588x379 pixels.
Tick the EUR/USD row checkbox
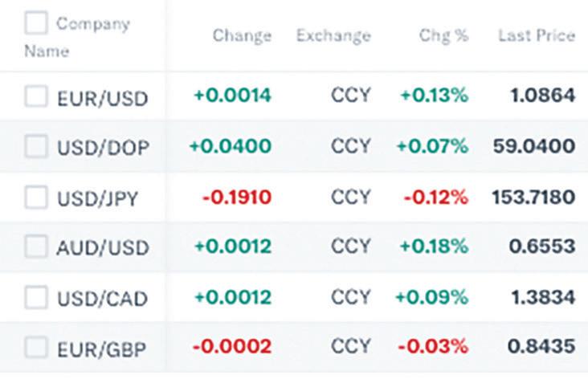pyautogui.click(x=36, y=96)
